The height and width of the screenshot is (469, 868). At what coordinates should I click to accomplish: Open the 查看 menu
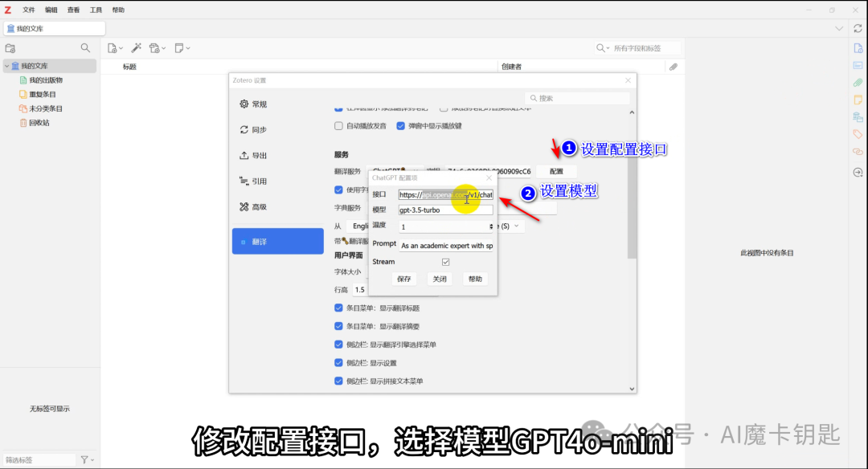pyautogui.click(x=73, y=10)
